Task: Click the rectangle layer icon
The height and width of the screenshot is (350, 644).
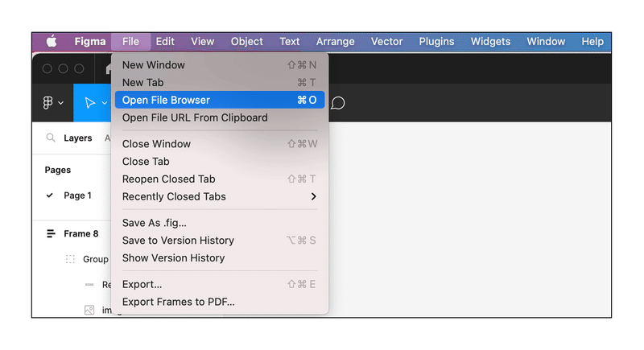Action: click(x=89, y=285)
